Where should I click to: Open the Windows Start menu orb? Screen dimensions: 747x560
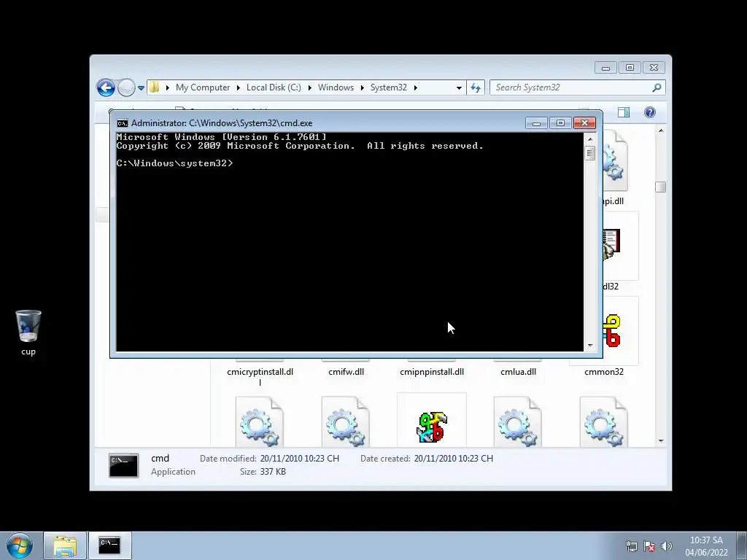[x=20, y=545]
